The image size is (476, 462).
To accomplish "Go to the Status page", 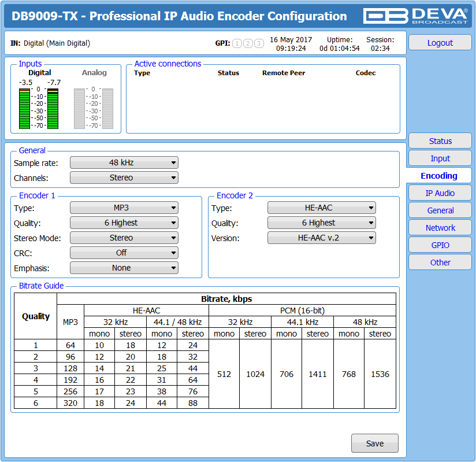I will (x=440, y=141).
